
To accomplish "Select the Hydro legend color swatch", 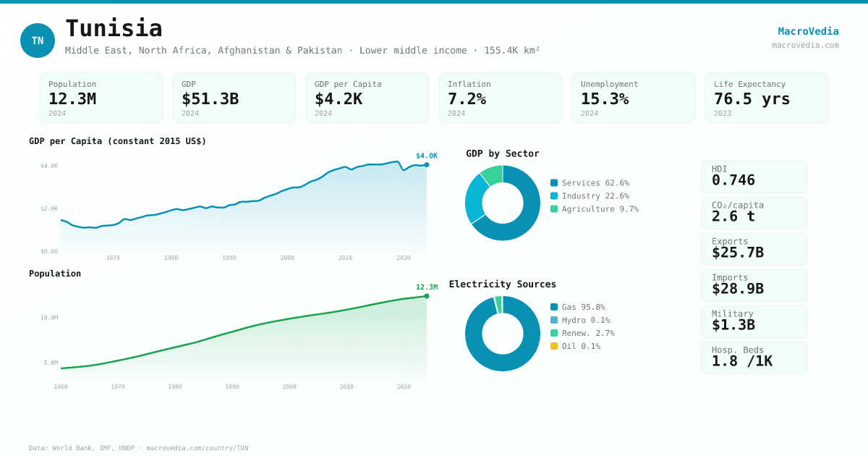I will 554,321.
